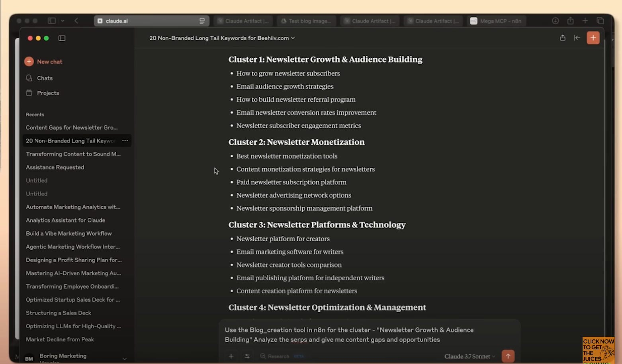Click 'Paid newsletter subscription platform' item

291,182
